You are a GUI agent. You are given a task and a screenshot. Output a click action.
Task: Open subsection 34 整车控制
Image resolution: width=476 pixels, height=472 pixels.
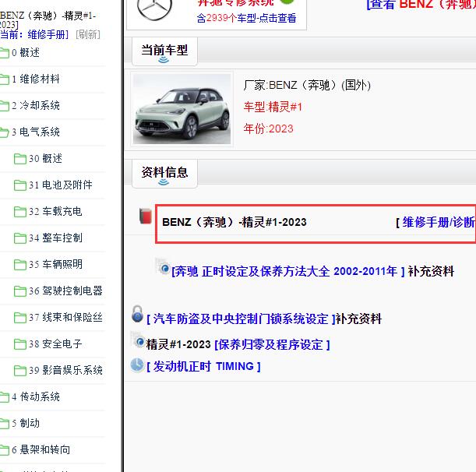55,238
